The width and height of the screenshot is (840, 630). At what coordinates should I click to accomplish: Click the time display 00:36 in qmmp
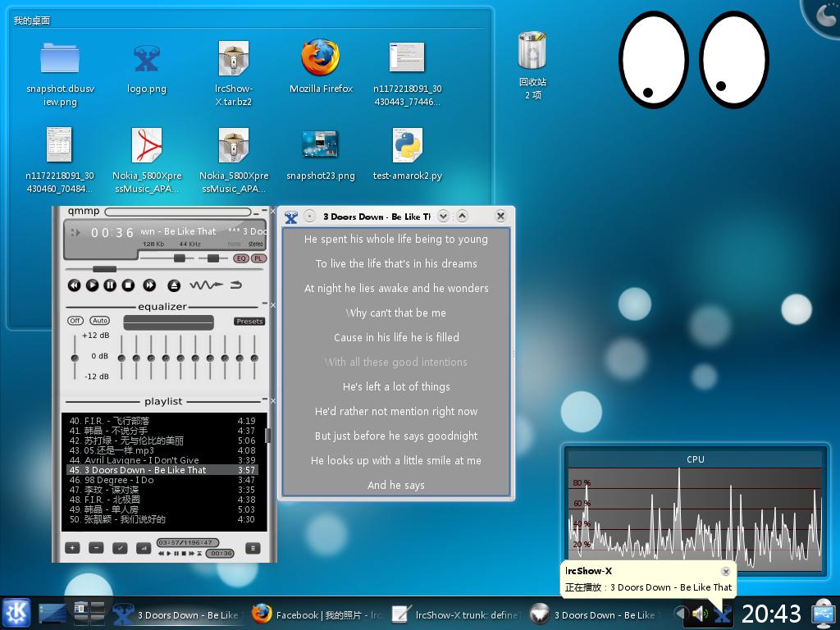click(x=112, y=232)
